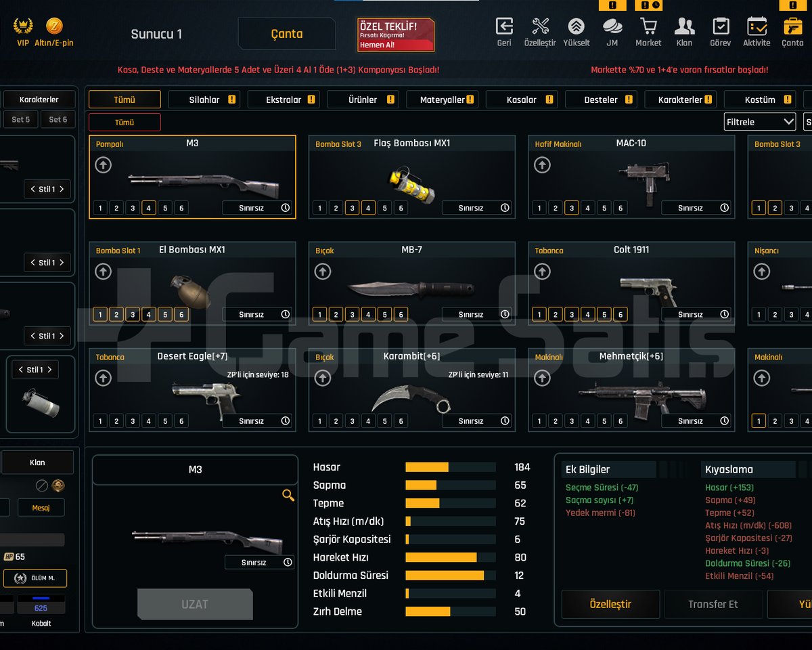This screenshot has height=650, width=812.
Task: Switch to the Silahlar tab
Action: click(204, 100)
